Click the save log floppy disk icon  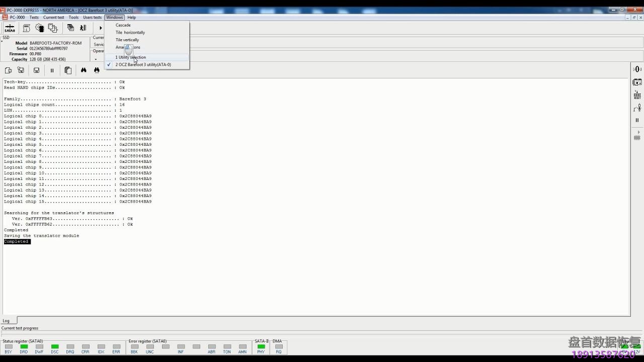pos(36,70)
